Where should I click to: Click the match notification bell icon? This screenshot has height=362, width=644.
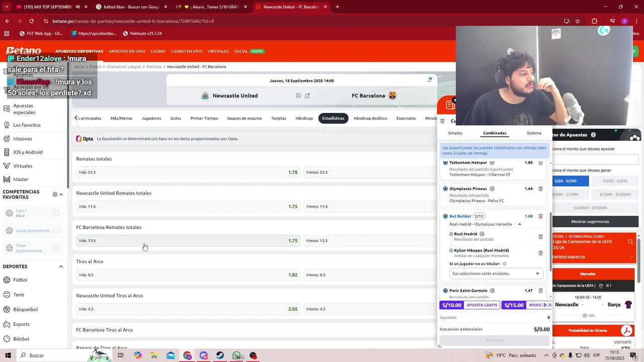click(x=429, y=80)
